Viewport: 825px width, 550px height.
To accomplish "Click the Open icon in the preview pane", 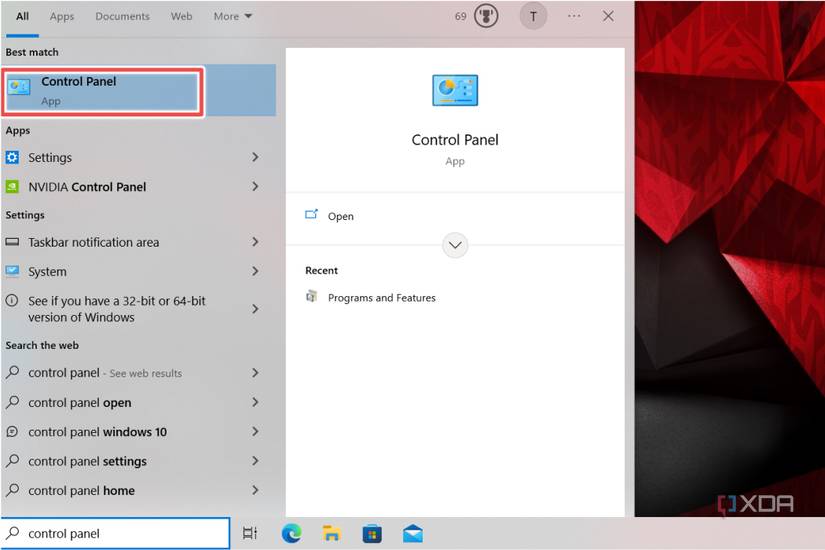I will (311, 215).
